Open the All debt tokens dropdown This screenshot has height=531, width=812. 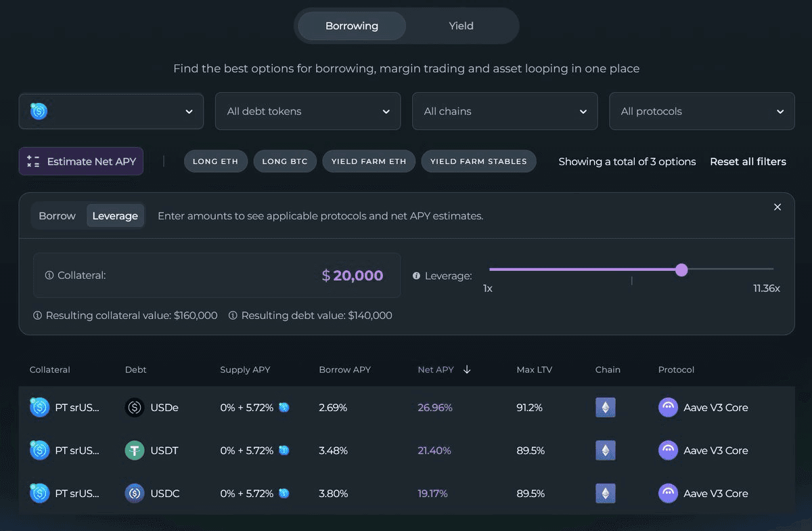(308, 111)
